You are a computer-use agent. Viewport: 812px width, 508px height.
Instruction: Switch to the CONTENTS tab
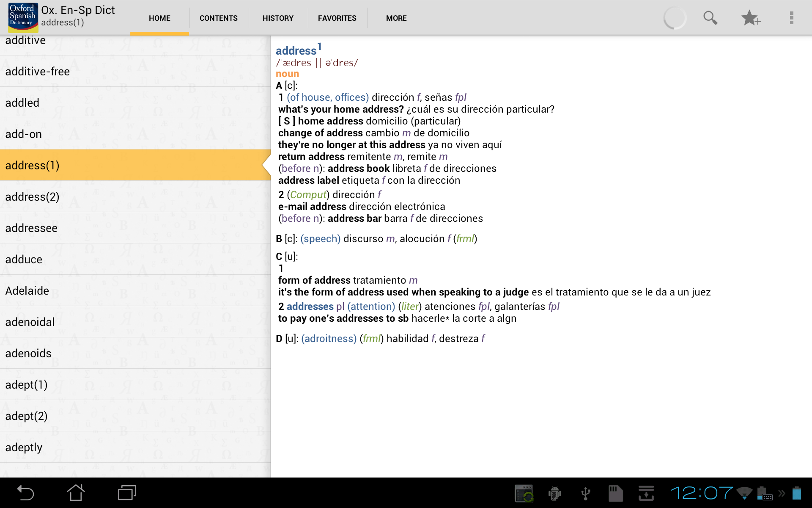coord(218,18)
